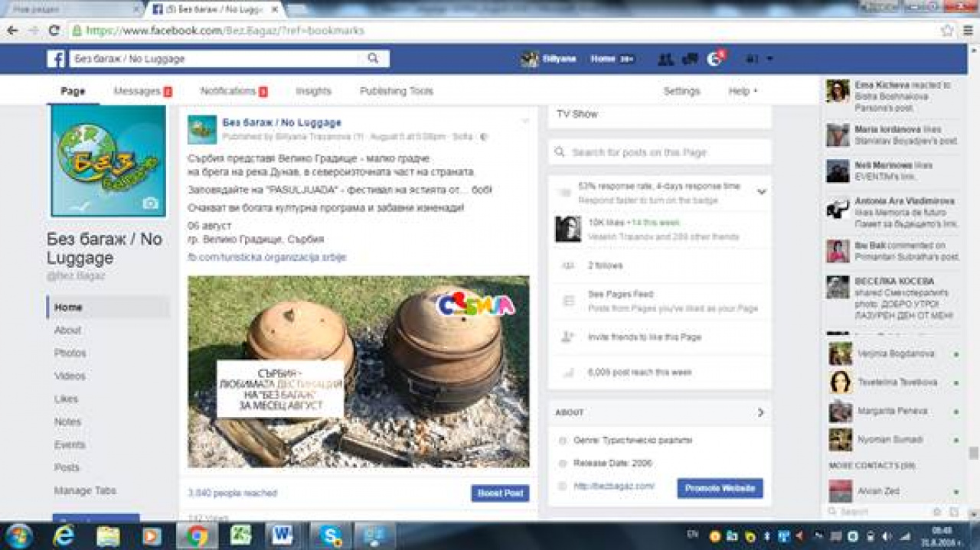The height and width of the screenshot is (550, 980).
Task: Open the Notifications tab
Action: coord(234,91)
